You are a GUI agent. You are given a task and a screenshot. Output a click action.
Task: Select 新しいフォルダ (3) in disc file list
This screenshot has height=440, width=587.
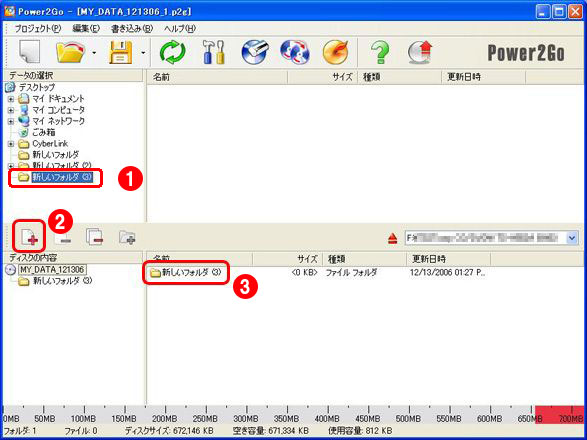coord(191,273)
